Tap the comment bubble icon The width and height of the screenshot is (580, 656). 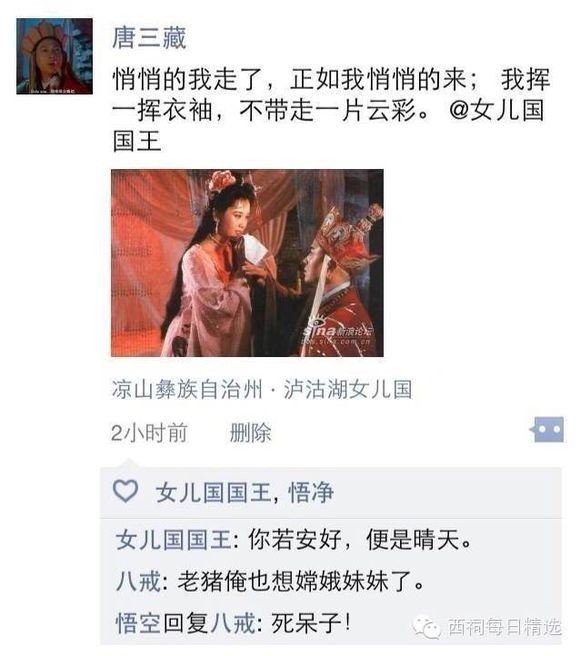547,429
